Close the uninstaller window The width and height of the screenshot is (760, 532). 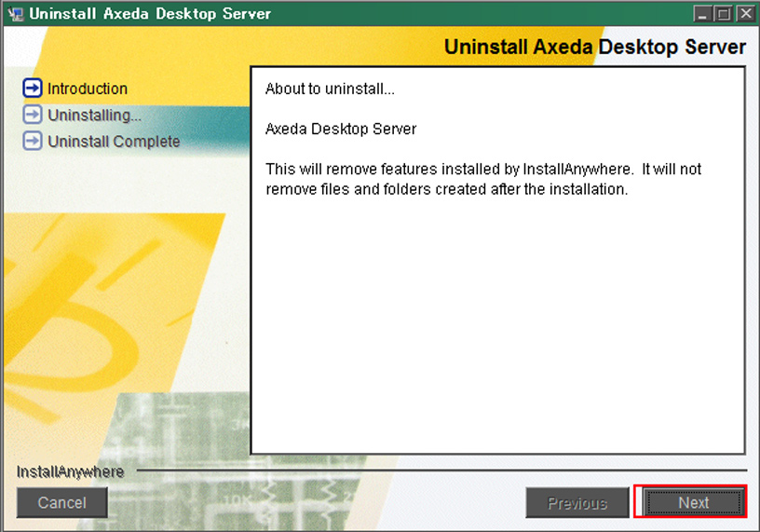(x=745, y=14)
